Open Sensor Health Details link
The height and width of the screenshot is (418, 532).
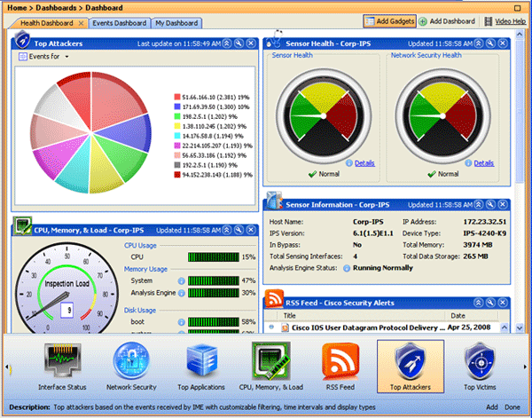364,163
